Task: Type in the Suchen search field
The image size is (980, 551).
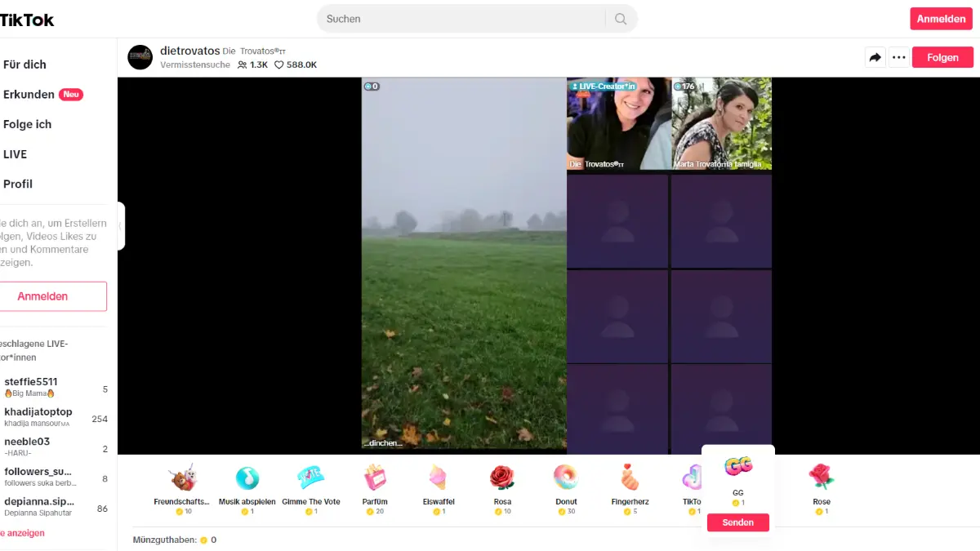Action: [x=461, y=19]
